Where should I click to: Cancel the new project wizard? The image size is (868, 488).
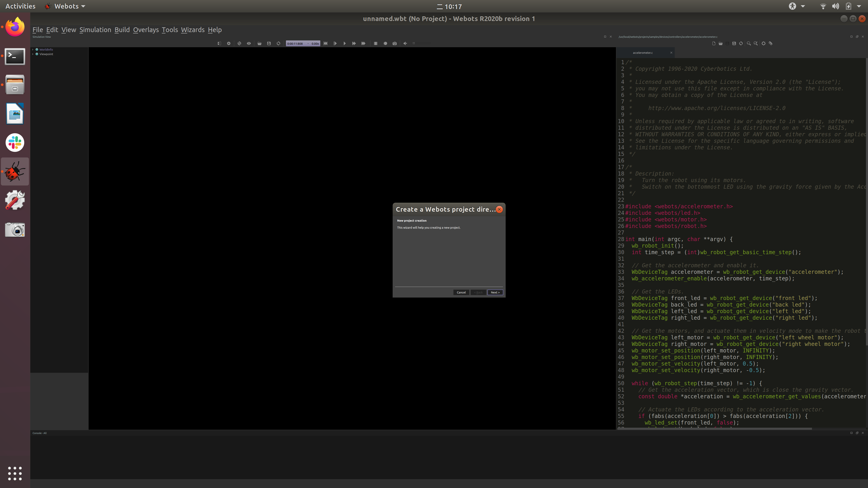pos(461,292)
